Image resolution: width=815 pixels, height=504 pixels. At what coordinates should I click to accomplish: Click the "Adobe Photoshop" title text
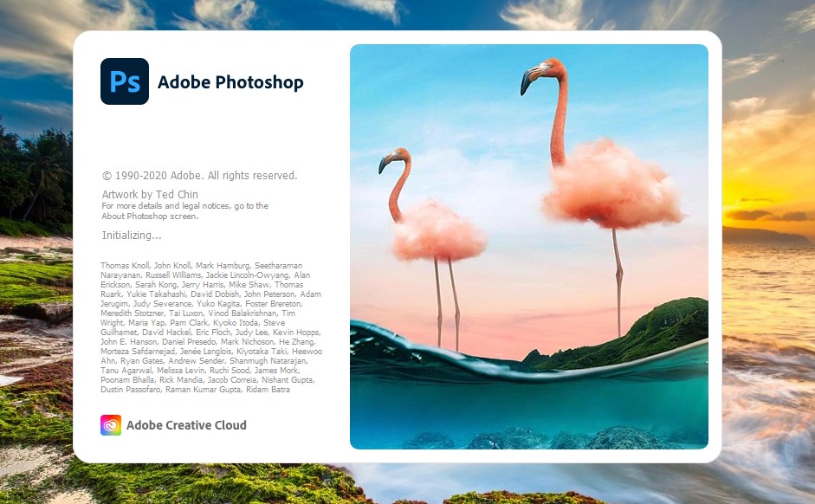(x=230, y=82)
